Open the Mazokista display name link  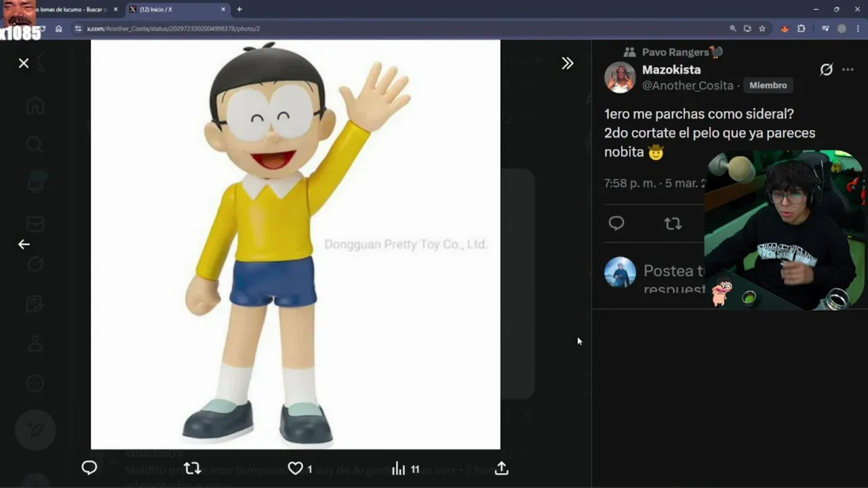point(671,69)
